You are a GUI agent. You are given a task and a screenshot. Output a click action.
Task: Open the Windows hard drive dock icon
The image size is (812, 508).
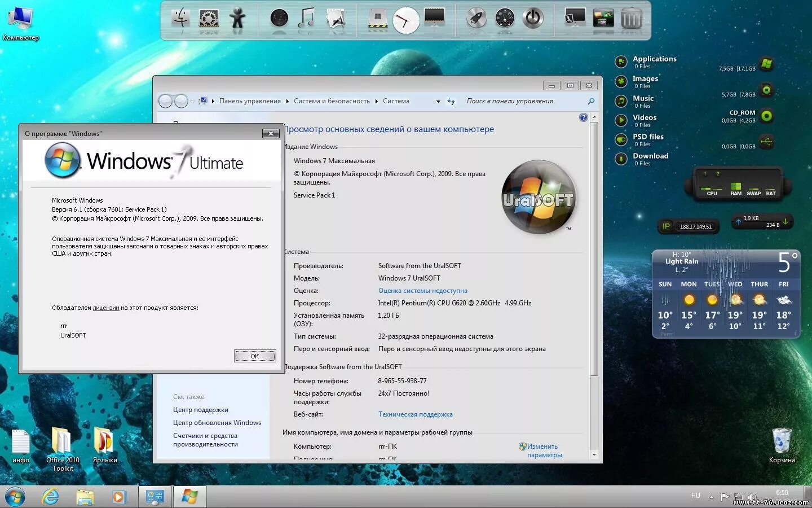coord(377,19)
